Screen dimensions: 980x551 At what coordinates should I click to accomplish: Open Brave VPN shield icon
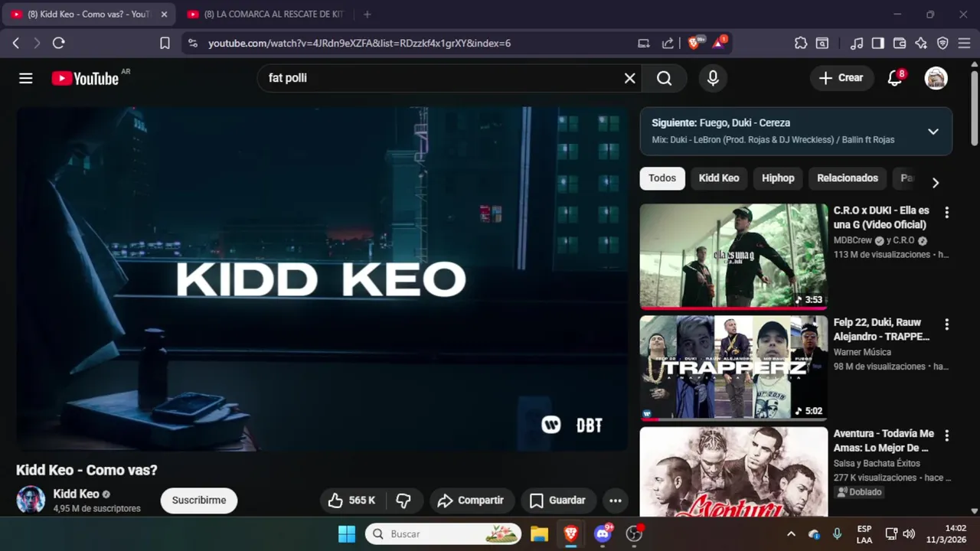pyautogui.click(x=942, y=43)
